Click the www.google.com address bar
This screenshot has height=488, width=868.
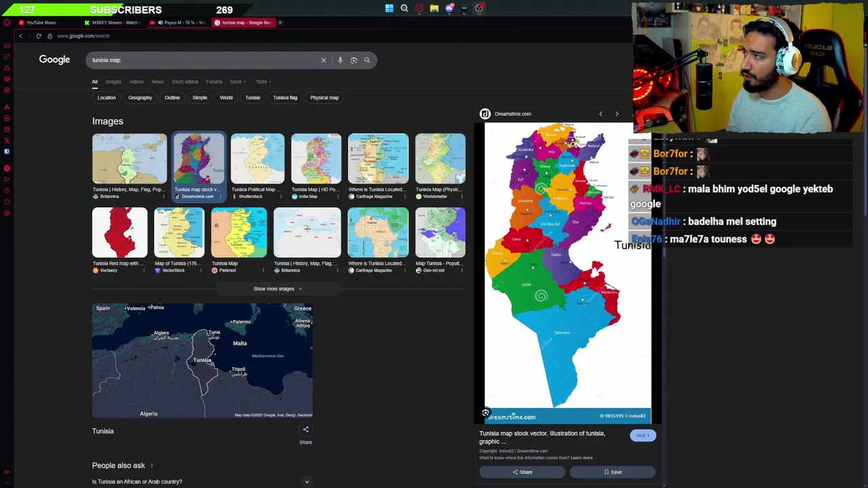(x=83, y=36)
